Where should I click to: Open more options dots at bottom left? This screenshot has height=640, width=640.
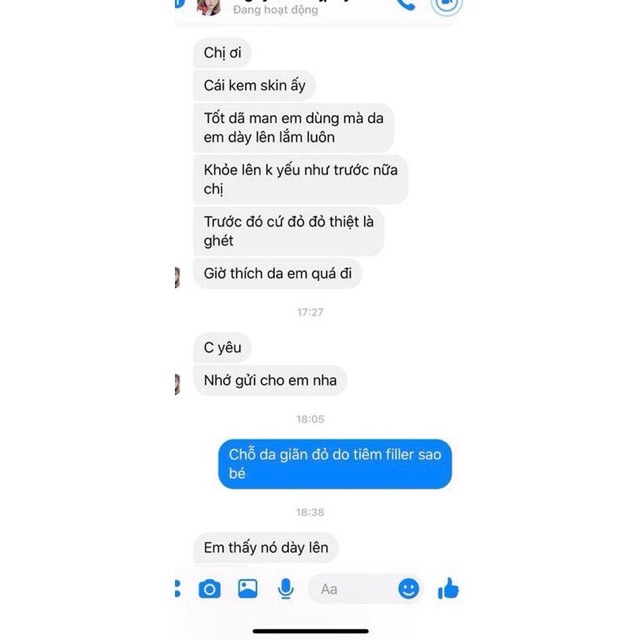tap(177, 589)
